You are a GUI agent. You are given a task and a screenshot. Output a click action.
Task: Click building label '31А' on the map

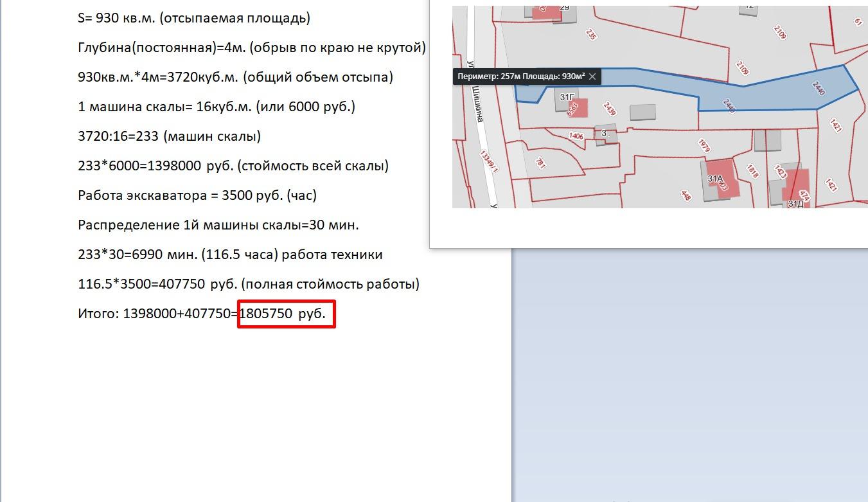tap(715, 178)
